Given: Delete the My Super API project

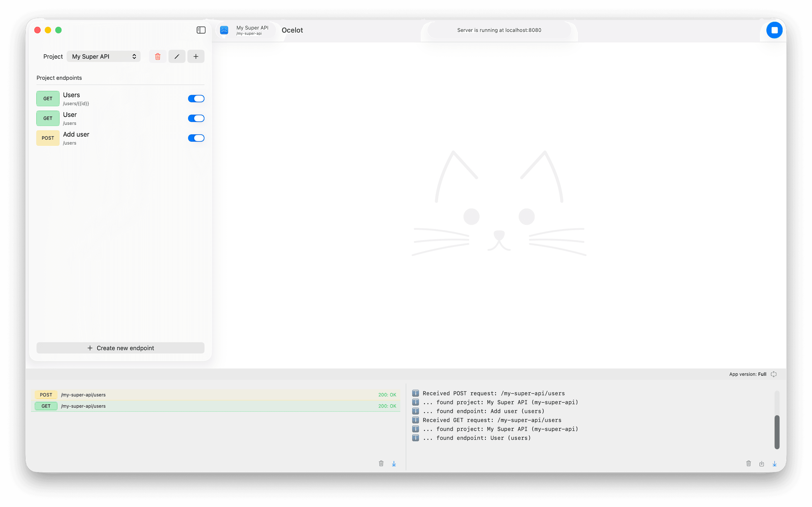Looking at the screenshot, I should click(157, 56).
